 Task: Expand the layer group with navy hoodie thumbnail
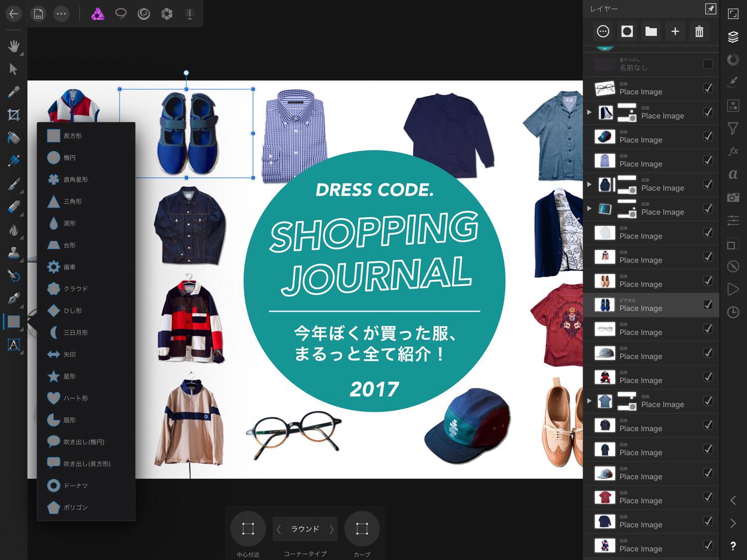click(x=589, y=184)
